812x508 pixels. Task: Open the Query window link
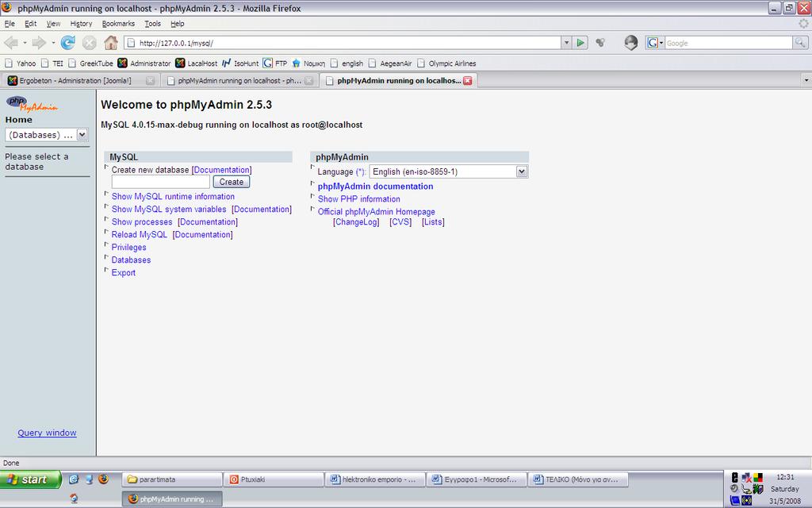click(47, 433)
